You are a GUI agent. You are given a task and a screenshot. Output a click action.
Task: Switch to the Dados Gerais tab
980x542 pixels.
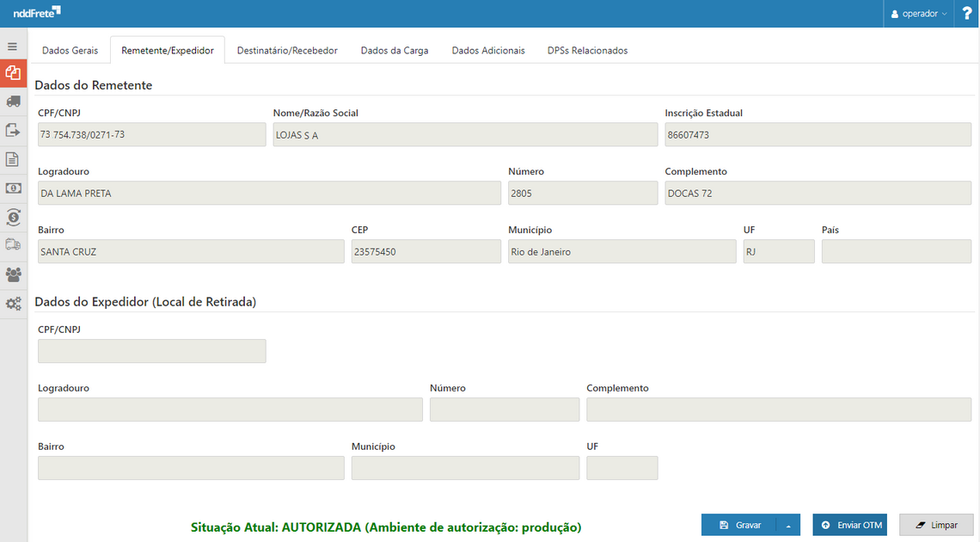point(70,51)
